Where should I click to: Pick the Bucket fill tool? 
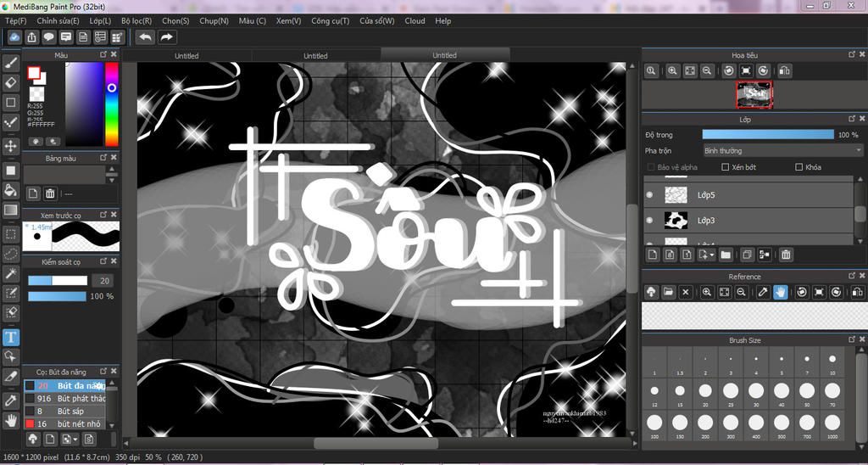pyautogui.click(x=10, y=190)
